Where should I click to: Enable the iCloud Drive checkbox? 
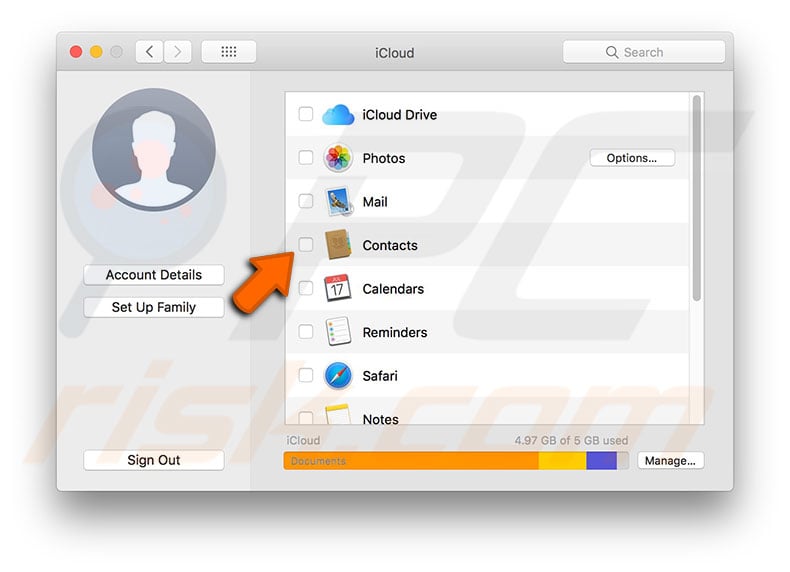click(305, 114)
